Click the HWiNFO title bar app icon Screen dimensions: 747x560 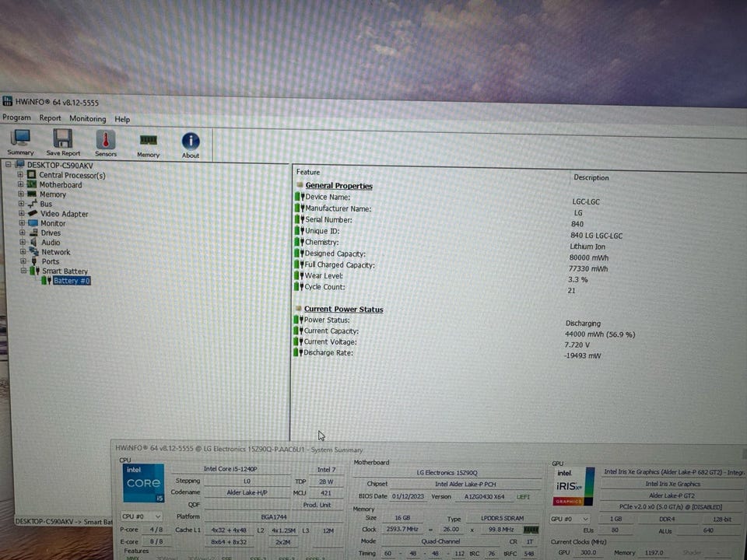coord(8,101)
